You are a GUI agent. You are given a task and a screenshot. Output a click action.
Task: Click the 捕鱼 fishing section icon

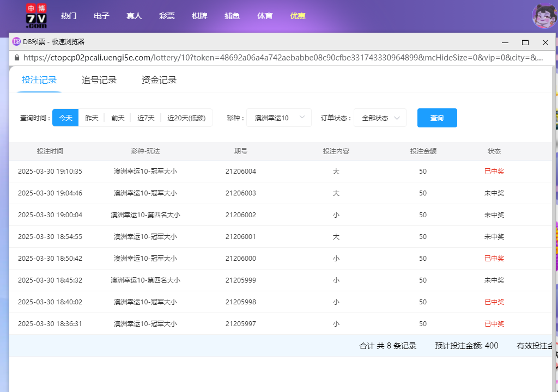coord(232,16)
